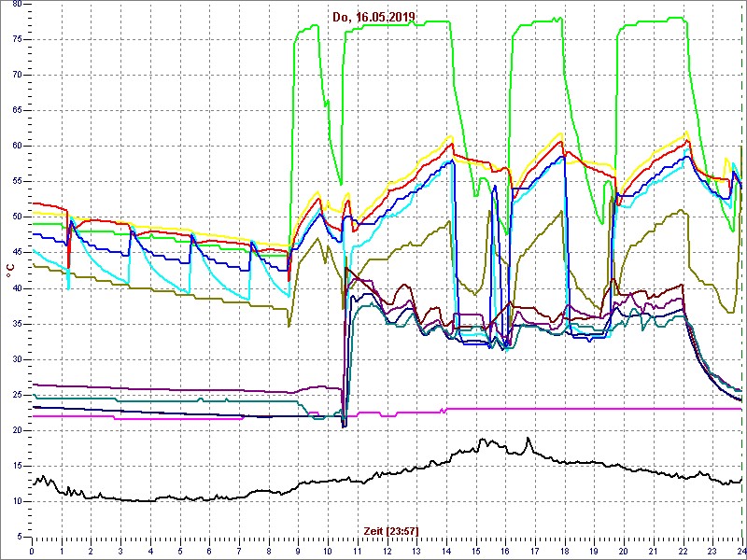Select the 55 value on the temperature axis
747x560 pixels.
pos(17,181)
